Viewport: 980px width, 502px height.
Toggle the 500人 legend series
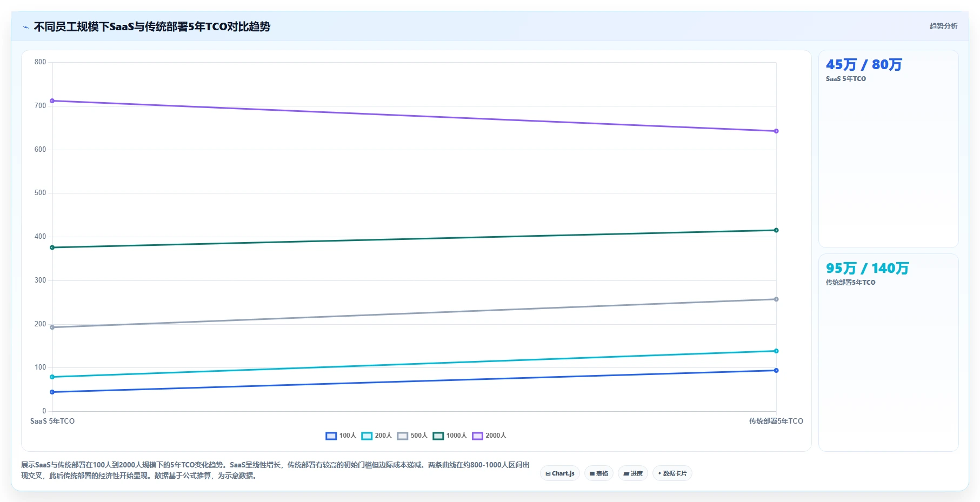click(412, 436)
